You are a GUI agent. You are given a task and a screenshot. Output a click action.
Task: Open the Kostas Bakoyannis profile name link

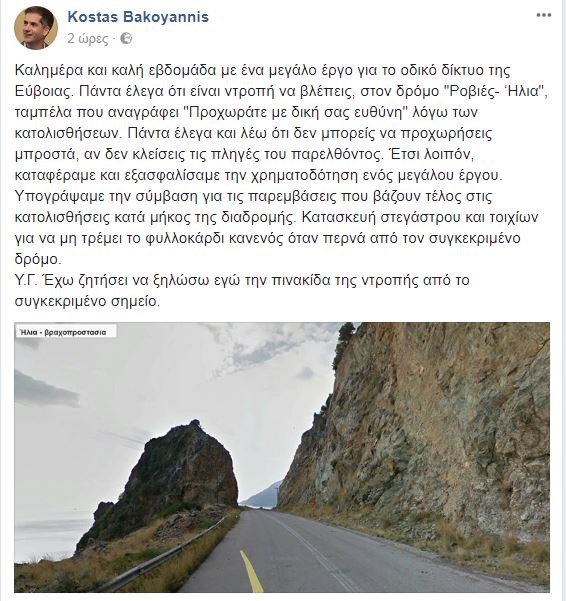click(x=138, y=17)
